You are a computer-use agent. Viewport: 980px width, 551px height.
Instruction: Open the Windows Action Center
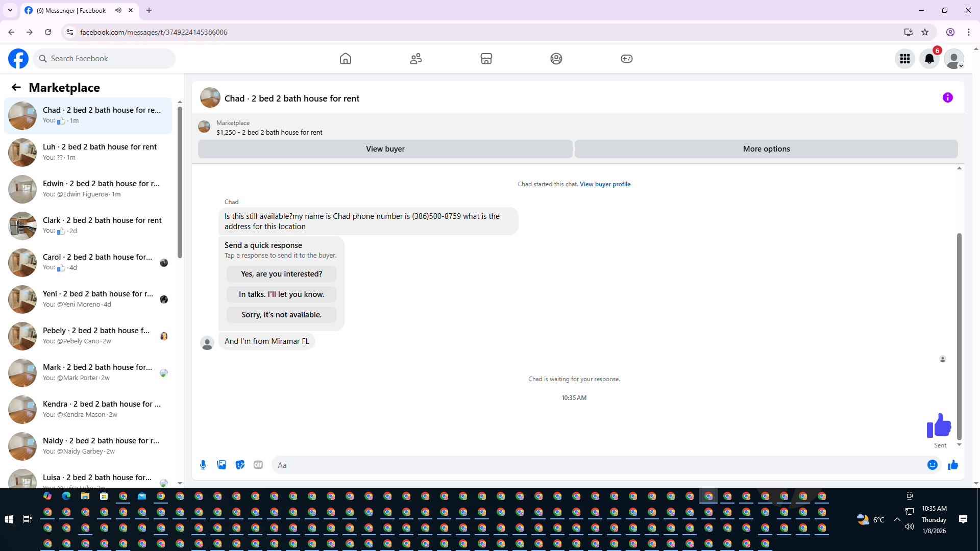point(963,519)
